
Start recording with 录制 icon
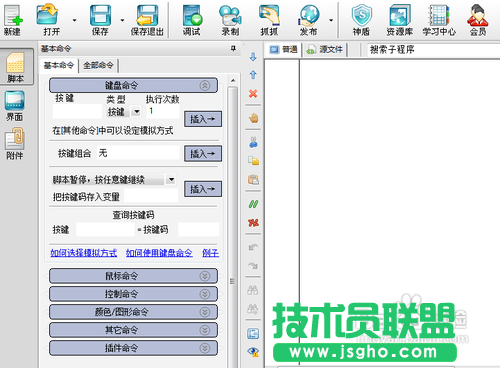[x=230, y=19]
